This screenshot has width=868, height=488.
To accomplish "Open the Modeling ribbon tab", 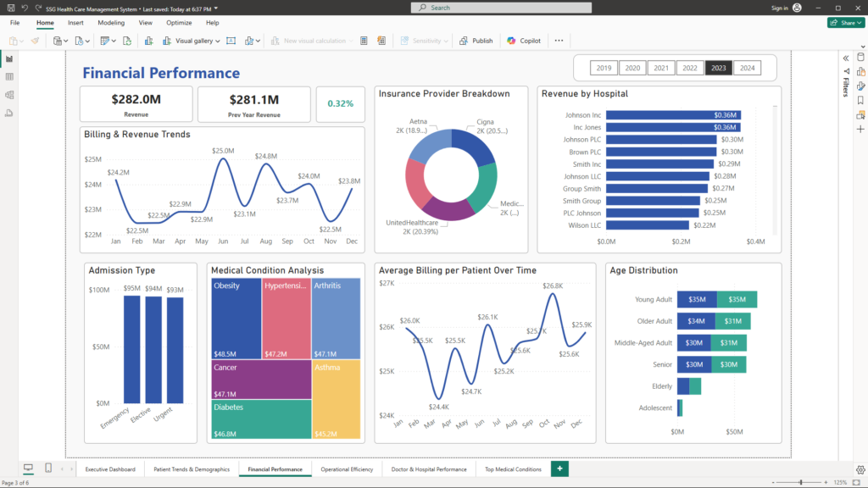I will point(111,23).
